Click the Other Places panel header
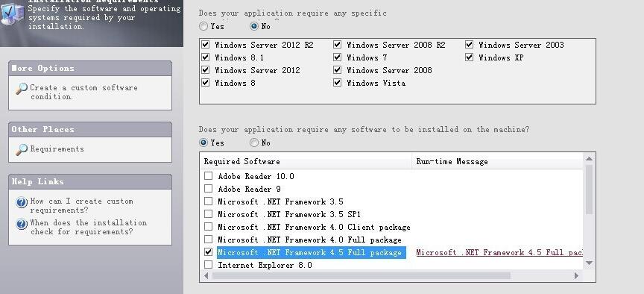Screen dimensions: 644x294 click(x=90, y=130)
